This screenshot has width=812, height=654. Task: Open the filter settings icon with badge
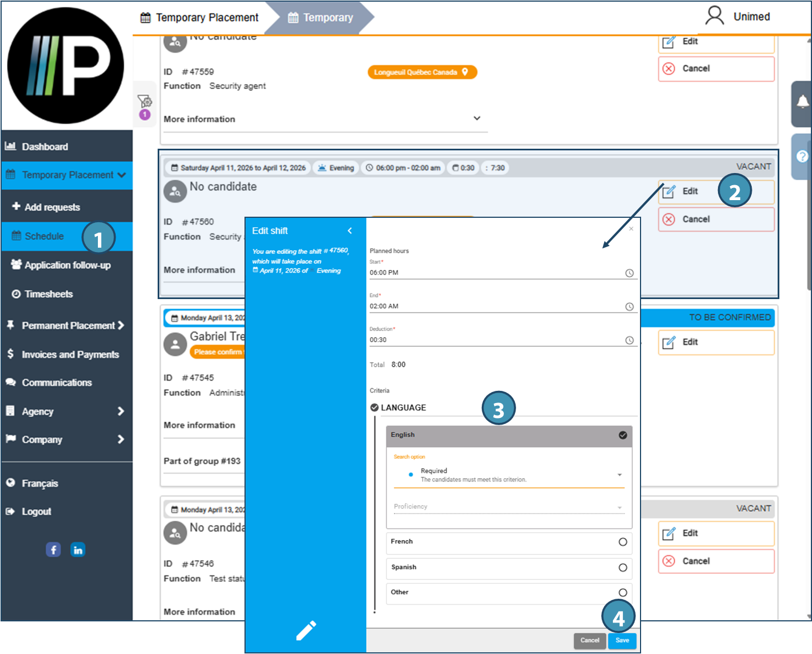145,102
